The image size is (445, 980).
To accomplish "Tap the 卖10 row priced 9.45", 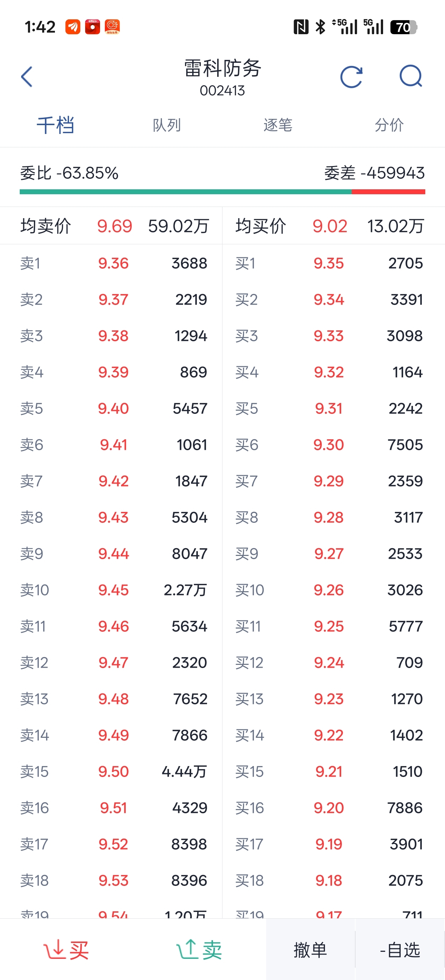I will coord(113,590).
